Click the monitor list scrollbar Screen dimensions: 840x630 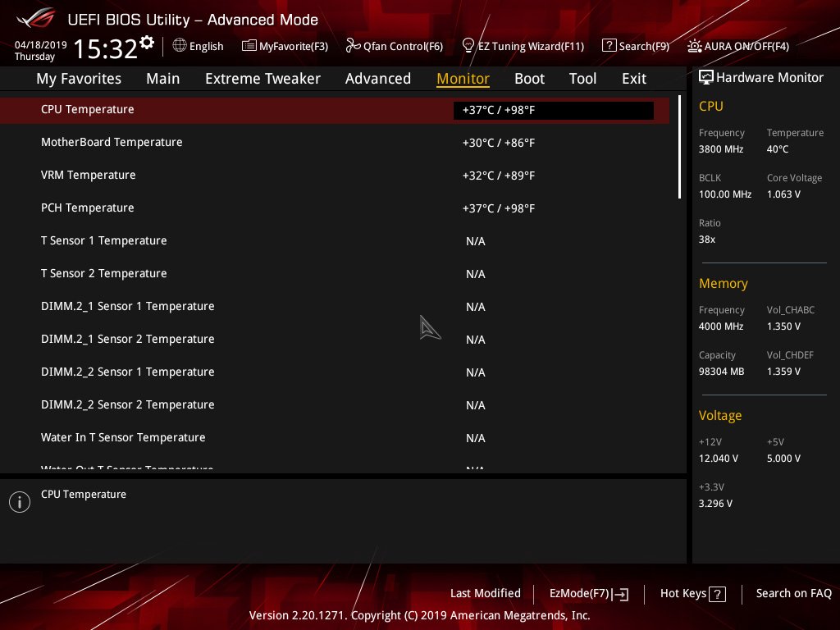click(680, 147)
